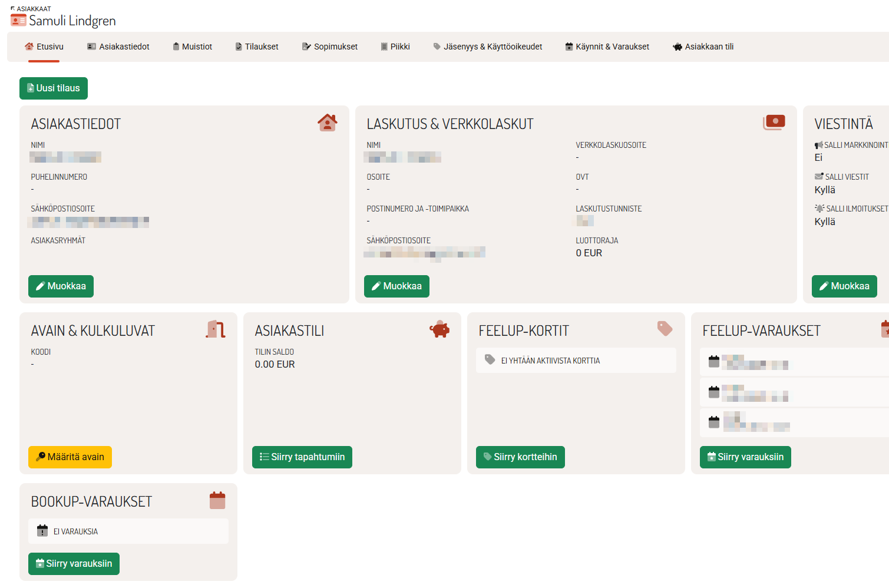Switch to the Muistiot tab
Viewport: 889px width, 588px height.
pyautogui.click(x=192, y=47)
